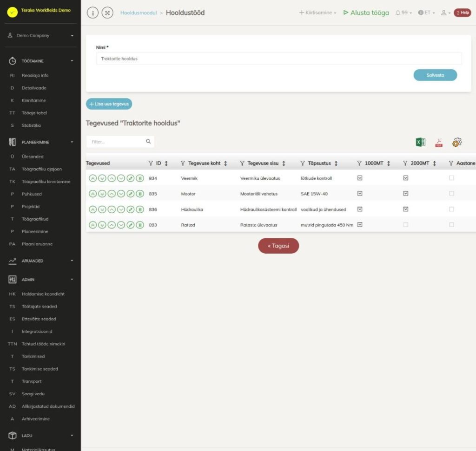Move Rattad row up one step
Screen dimensions: 476x451
(112, 225)
